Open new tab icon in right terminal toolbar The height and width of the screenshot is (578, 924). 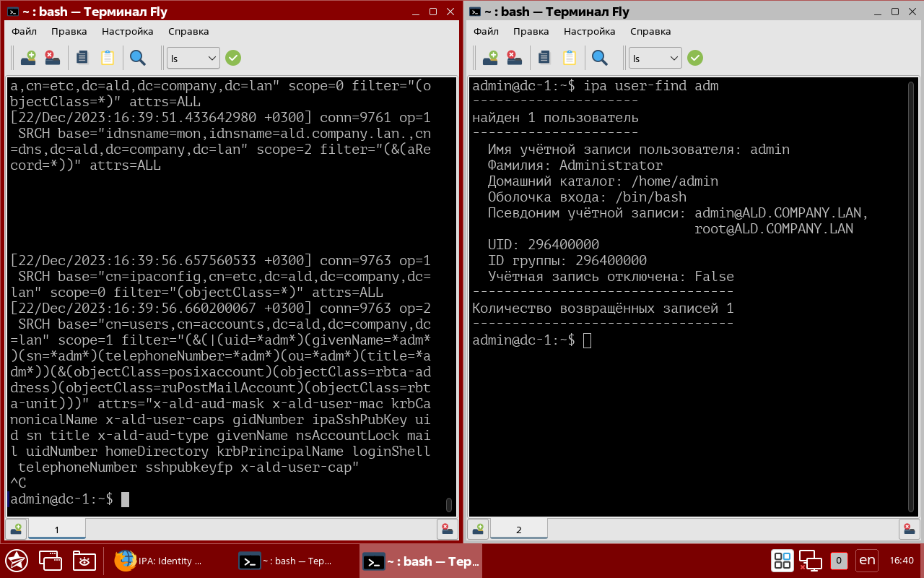click(x=491, y=58)
